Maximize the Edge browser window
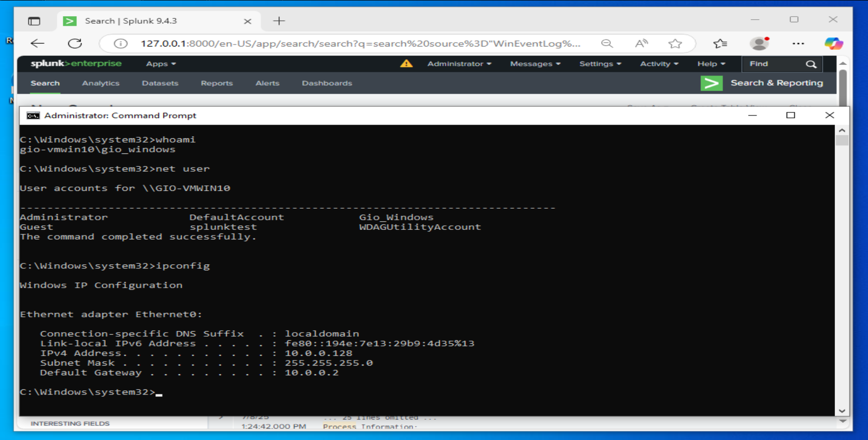 [x=794, y=20]
